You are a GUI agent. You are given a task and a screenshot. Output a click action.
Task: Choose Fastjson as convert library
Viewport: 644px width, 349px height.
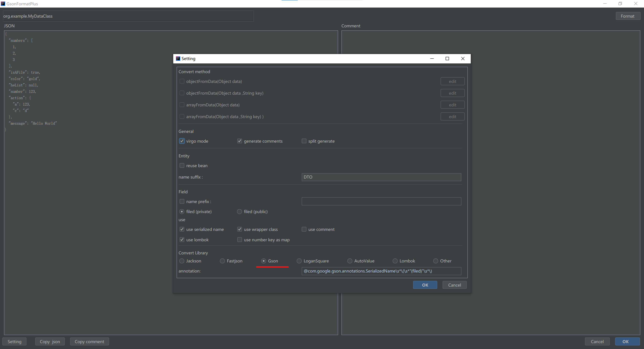[x=222, y=261]
